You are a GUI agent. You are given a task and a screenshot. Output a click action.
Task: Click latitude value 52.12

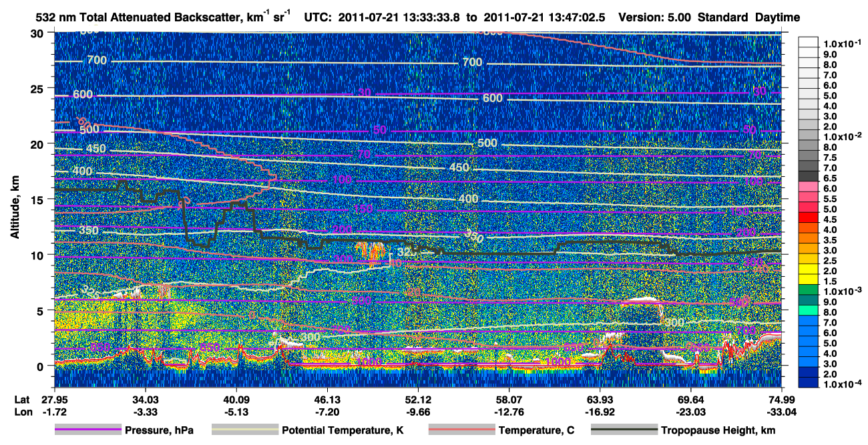click(417, 399)
